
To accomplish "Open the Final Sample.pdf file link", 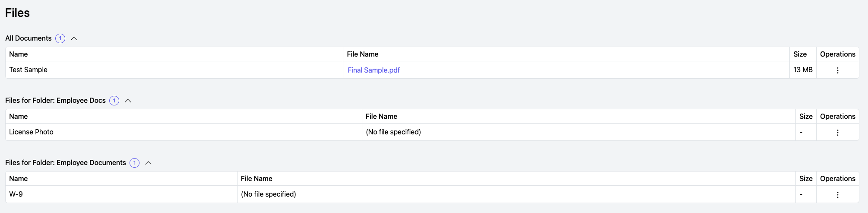I will [x=374, y=70].
